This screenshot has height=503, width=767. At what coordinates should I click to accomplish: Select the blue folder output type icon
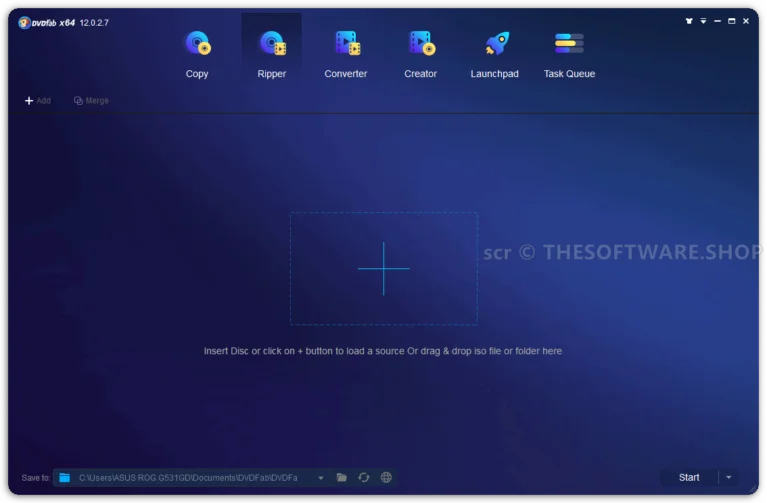coord(65,478)
